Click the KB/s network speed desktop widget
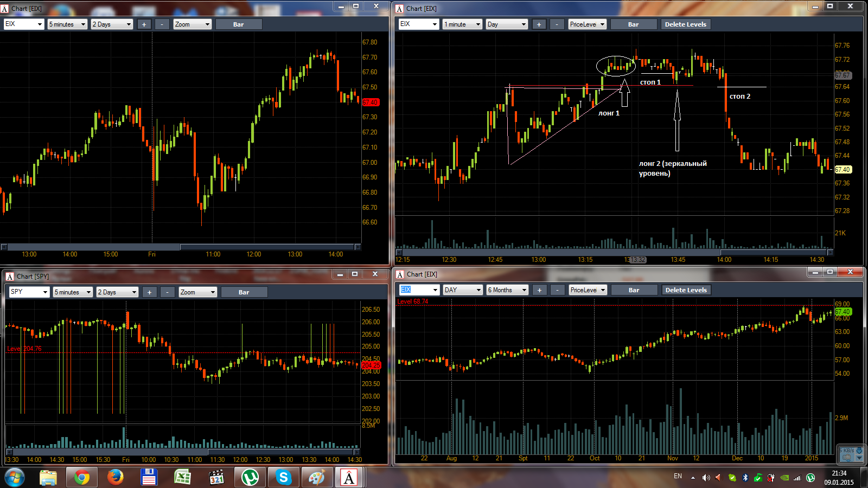The width and height of the screenshot is (868, 488). click(x=851, y=454)
